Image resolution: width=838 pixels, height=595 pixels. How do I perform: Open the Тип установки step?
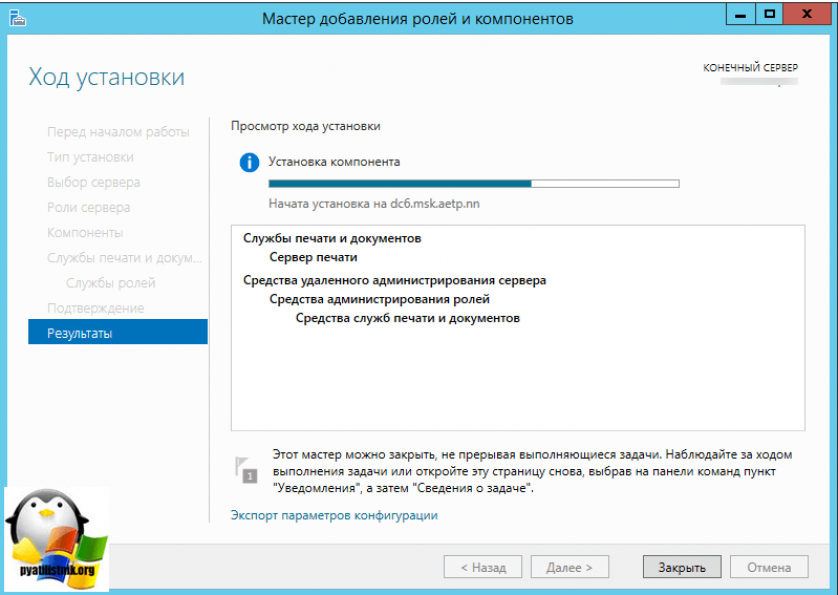[90, 157]
